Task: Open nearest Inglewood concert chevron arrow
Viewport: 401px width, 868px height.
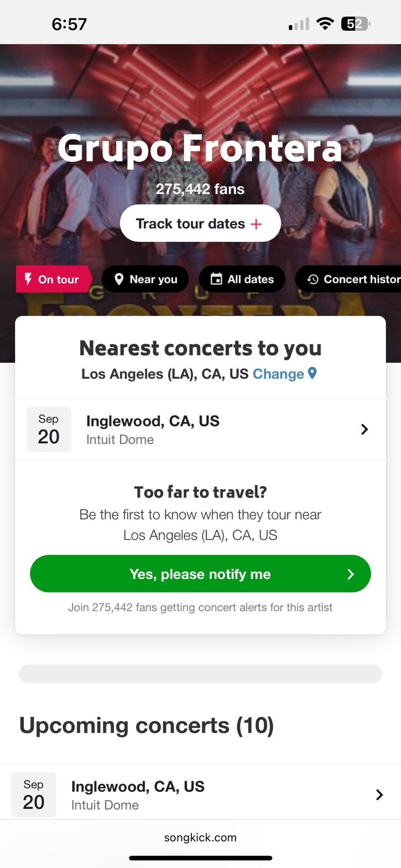Action: click(x=364, y=429)
